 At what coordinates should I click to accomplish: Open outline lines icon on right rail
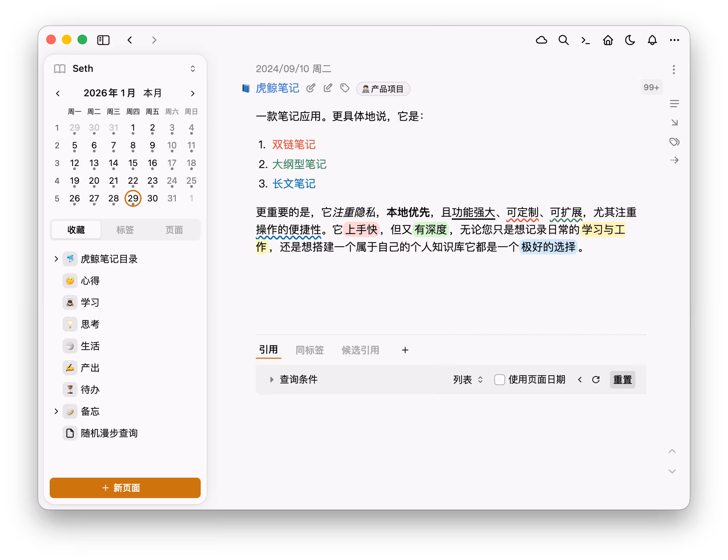[674, 104]
